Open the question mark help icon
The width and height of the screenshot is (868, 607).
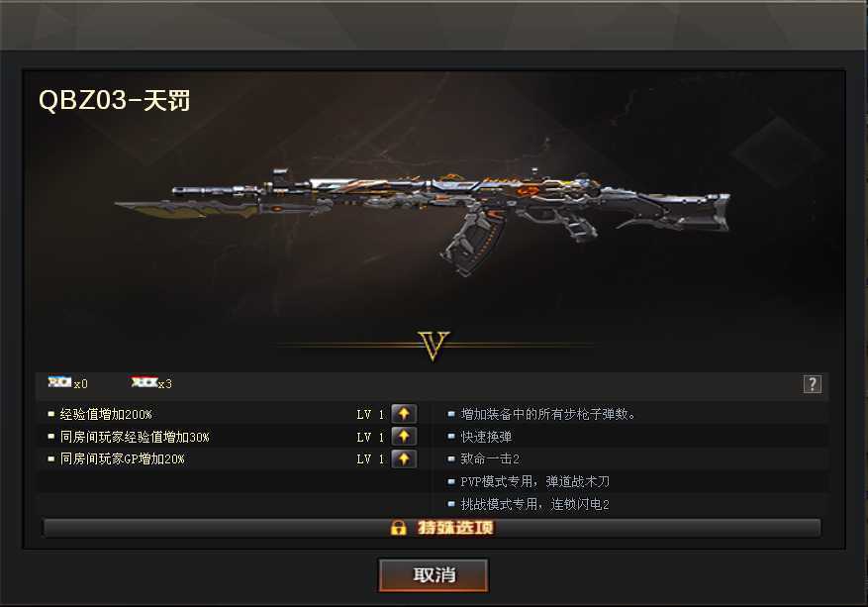[813, 384]
